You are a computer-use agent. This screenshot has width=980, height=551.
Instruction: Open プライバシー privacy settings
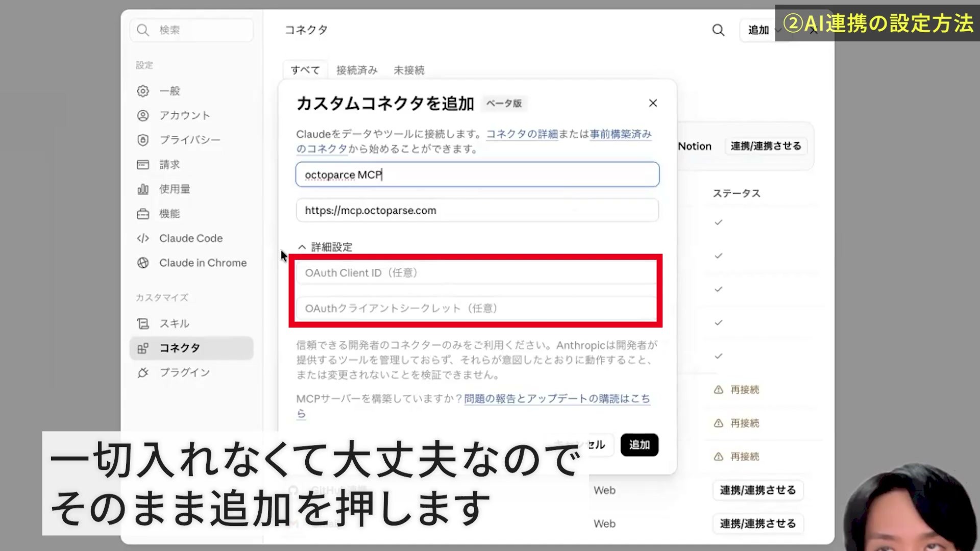point(191,140)
